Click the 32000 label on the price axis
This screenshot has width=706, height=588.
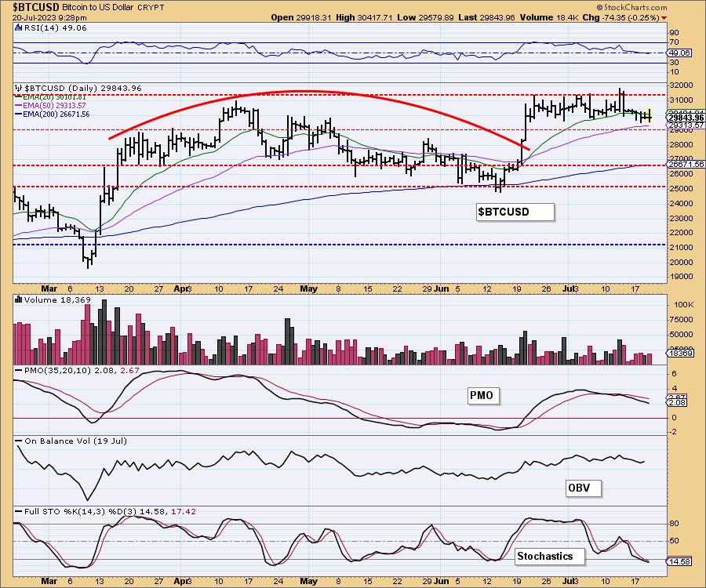pos(681,85)
